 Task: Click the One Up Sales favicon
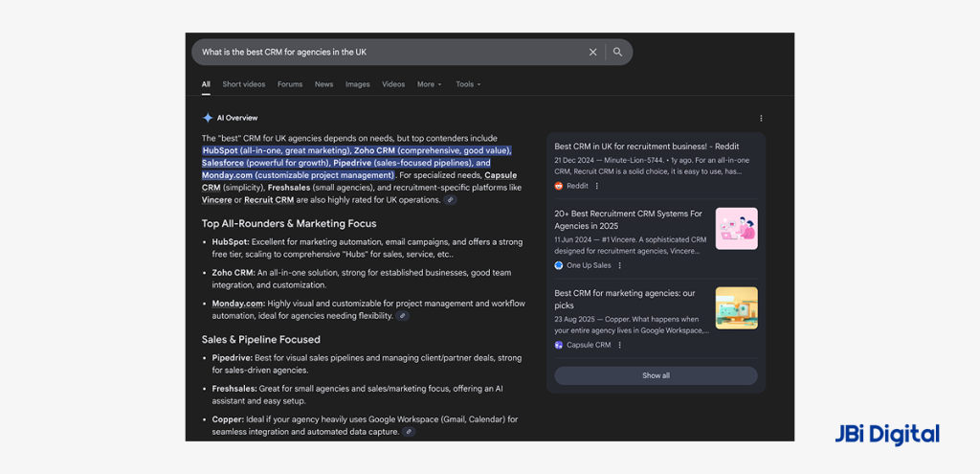click(559, 265)
